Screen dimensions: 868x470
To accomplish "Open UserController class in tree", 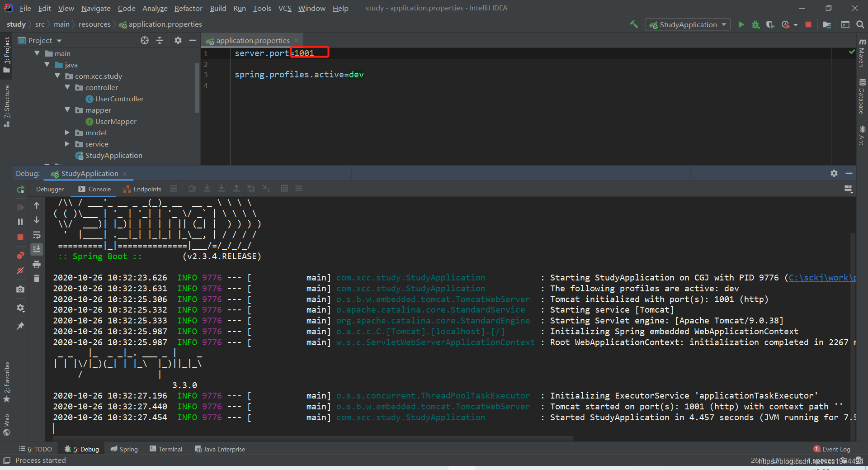I will point(119,99).
